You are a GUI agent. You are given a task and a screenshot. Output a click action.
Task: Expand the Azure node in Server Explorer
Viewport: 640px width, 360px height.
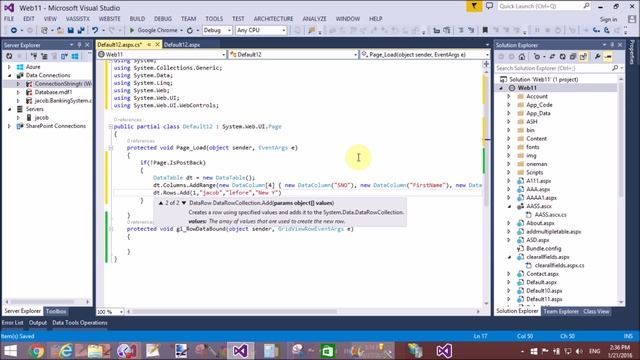(x=9, y=67)
